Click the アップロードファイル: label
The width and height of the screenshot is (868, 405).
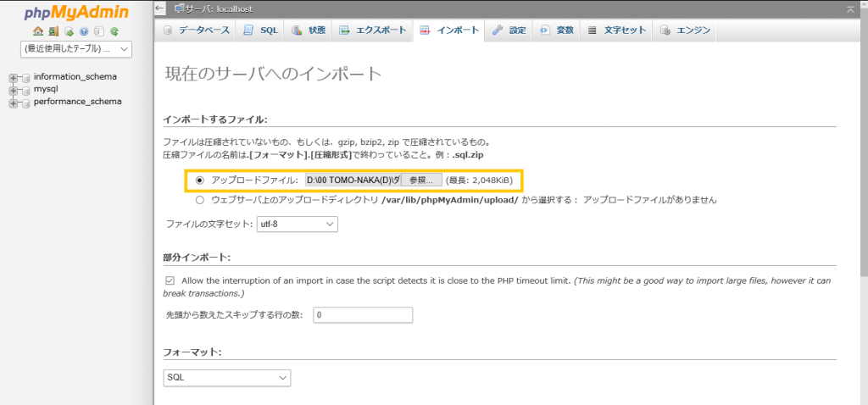tap(255, 180)
